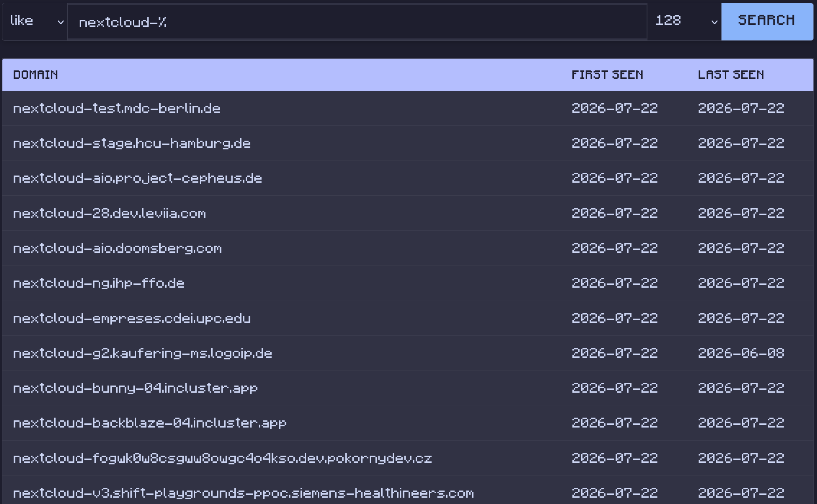The image size is (817, 504).
Task: Click last seen date in siemens-healthineers.com row
Action: (741, 493)
